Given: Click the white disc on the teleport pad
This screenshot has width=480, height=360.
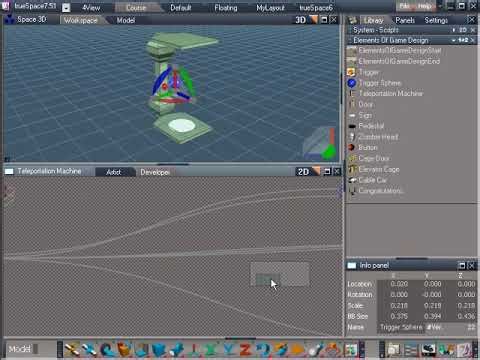Looking at the screenshot, I should click(x=182, y=126).
